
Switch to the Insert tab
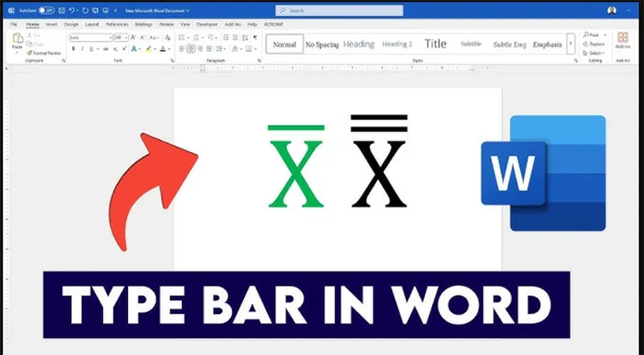click(52, 24)
